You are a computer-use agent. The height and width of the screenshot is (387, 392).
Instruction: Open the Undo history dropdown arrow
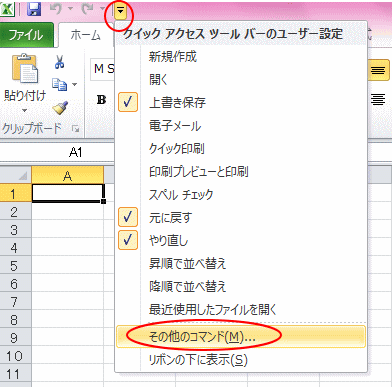pos(70,9)
